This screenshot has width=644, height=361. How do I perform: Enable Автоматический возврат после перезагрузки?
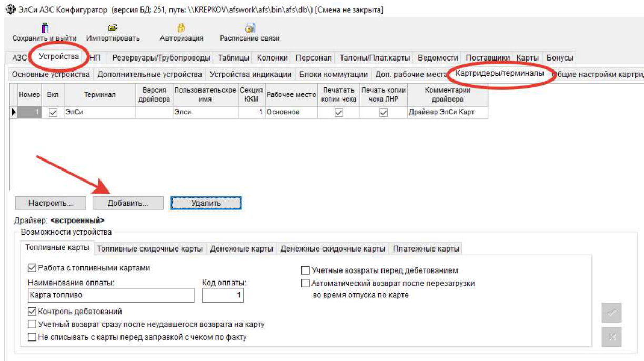[305, 283]
